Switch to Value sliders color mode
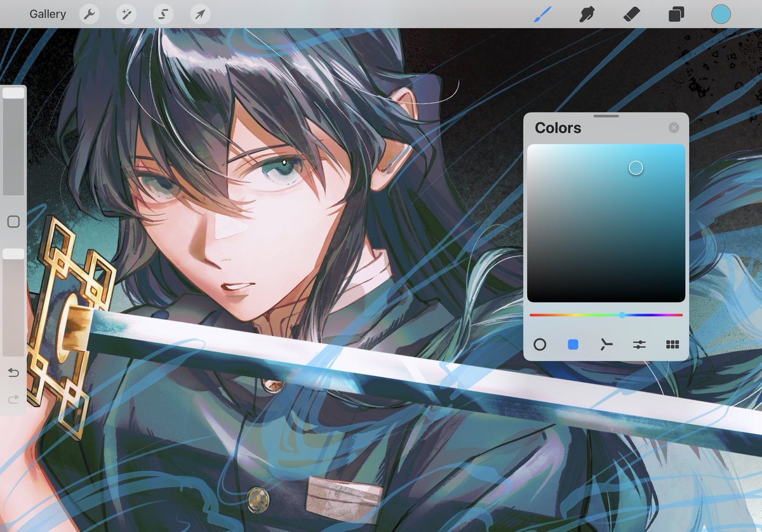 coord(639,345)
